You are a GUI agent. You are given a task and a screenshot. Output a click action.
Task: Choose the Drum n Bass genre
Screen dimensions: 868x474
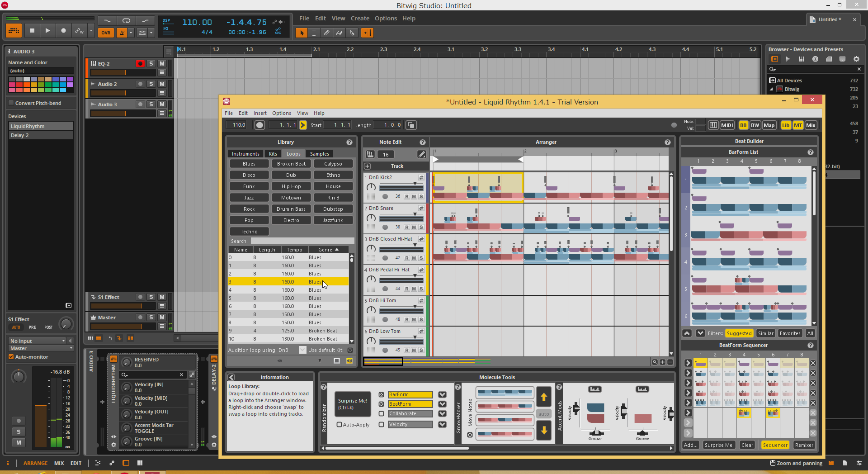[x=291, y=209]
